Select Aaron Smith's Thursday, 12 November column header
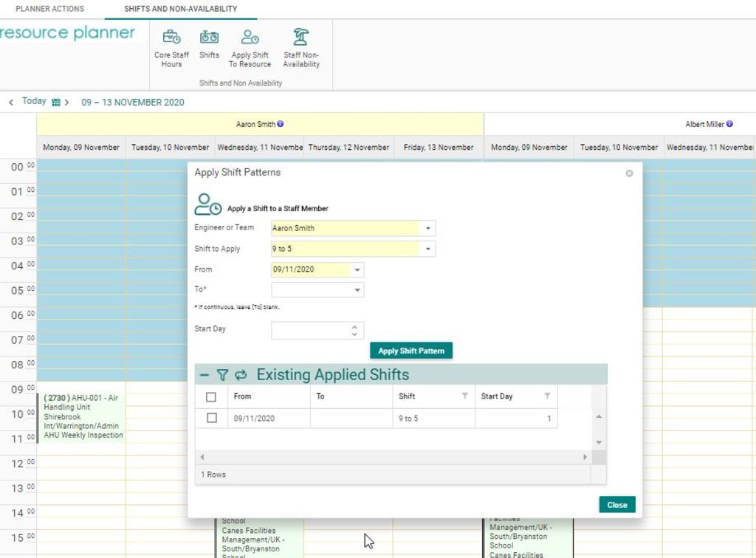756x558 pixels. coord(348,148)
